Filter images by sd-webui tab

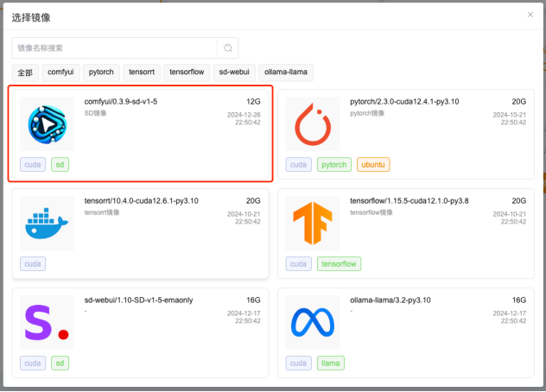pos(234,73)
